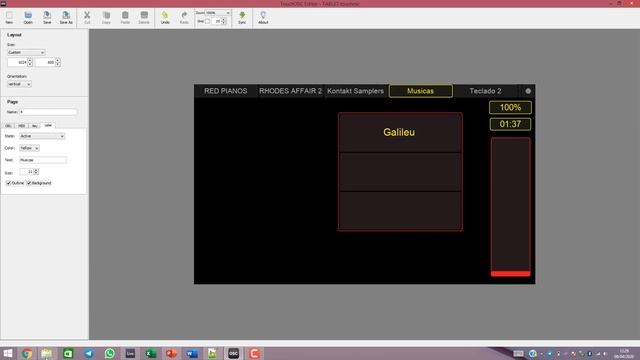Click the layout height number field

[45, 62]
